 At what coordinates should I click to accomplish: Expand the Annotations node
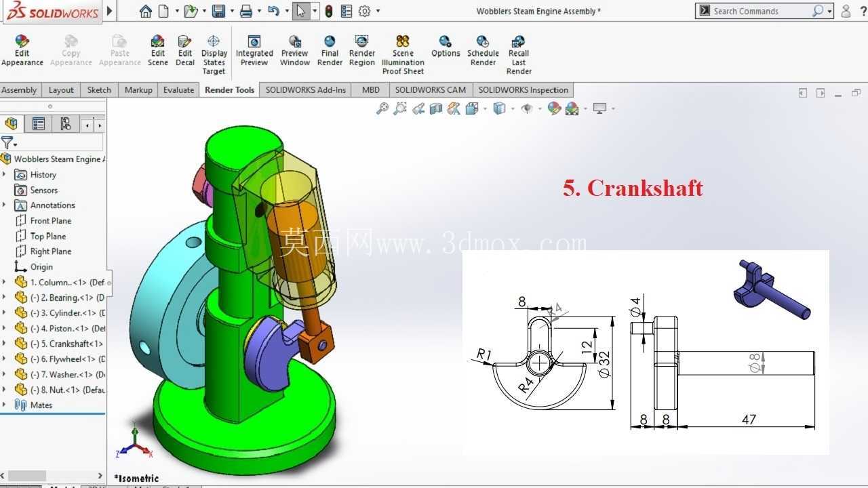tap(4, 205)
